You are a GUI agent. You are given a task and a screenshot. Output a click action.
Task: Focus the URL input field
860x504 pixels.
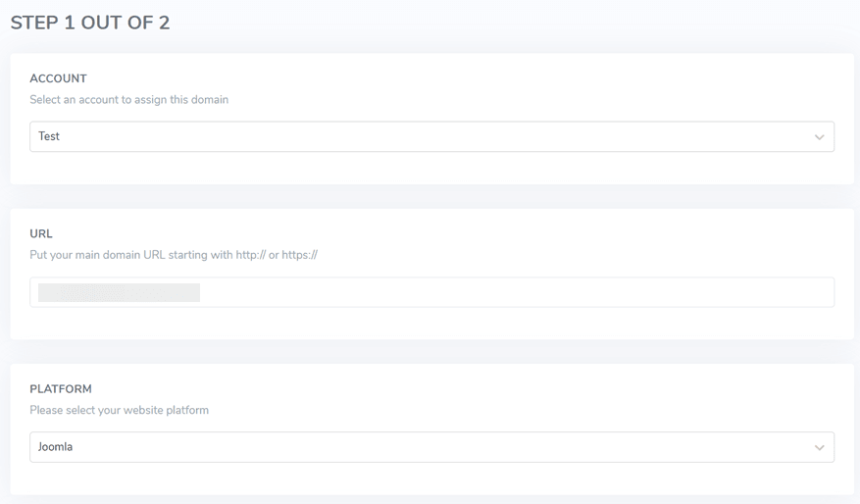[431, 292]
